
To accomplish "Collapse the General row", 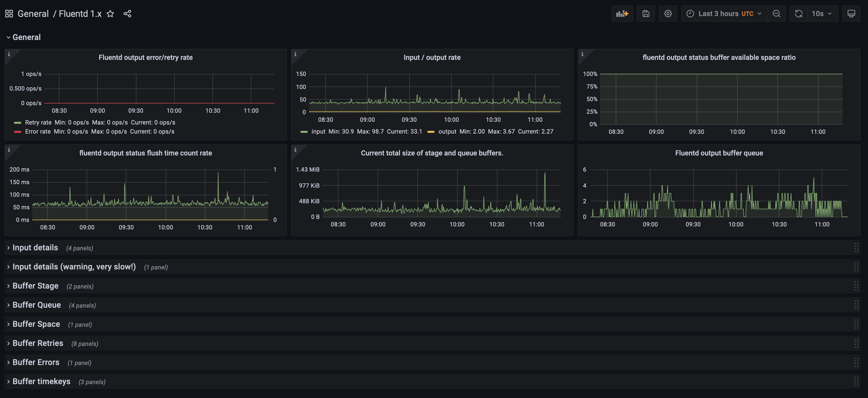I will [24, 37].
